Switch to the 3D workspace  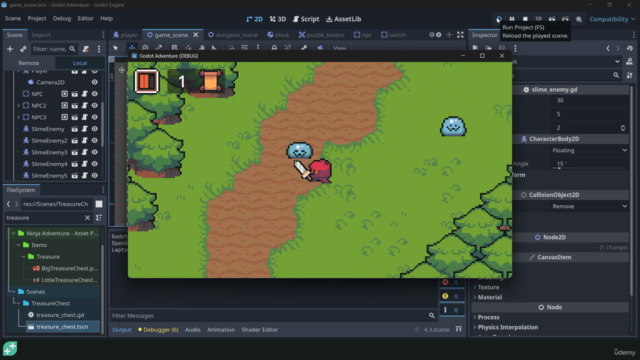click(x=278, y=19)
